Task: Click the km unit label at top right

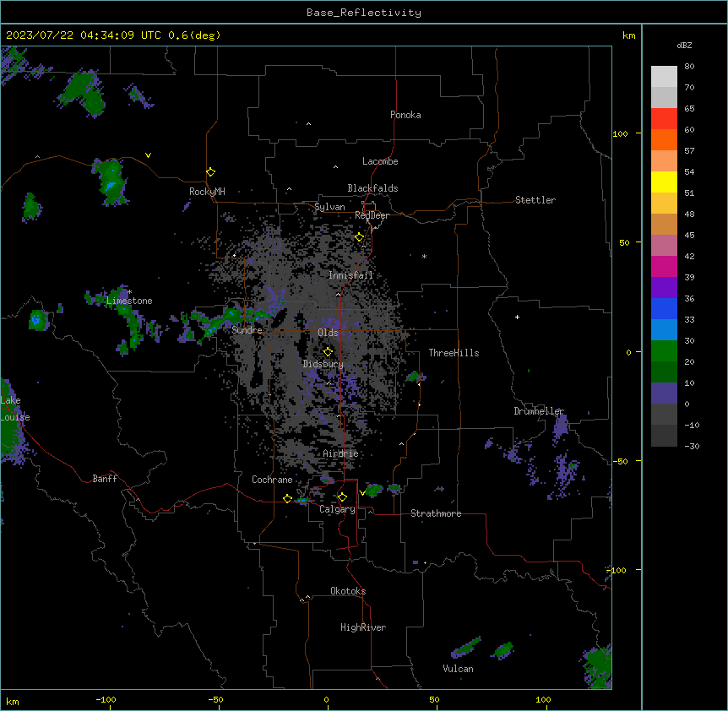Action: [628, 35]
